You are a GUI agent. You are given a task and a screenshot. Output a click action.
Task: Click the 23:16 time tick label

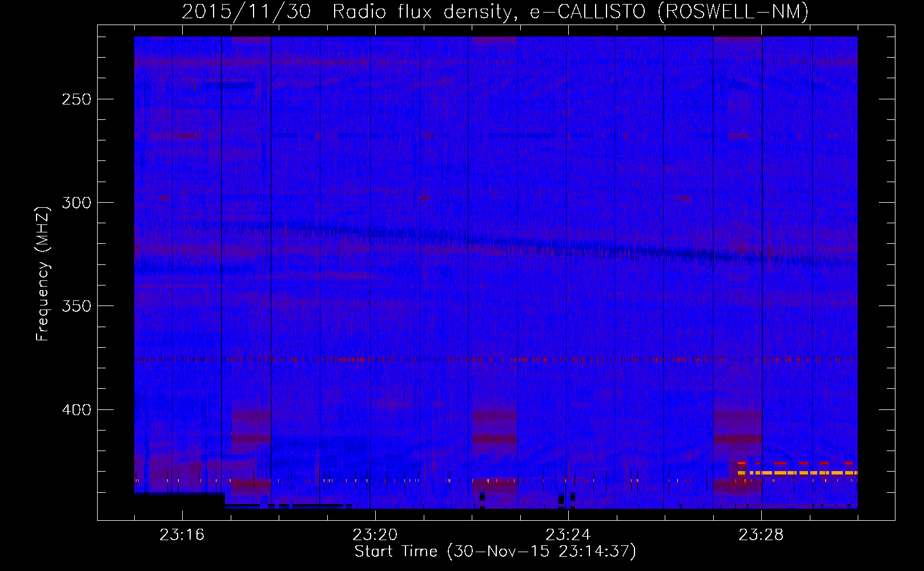(182, 535)
